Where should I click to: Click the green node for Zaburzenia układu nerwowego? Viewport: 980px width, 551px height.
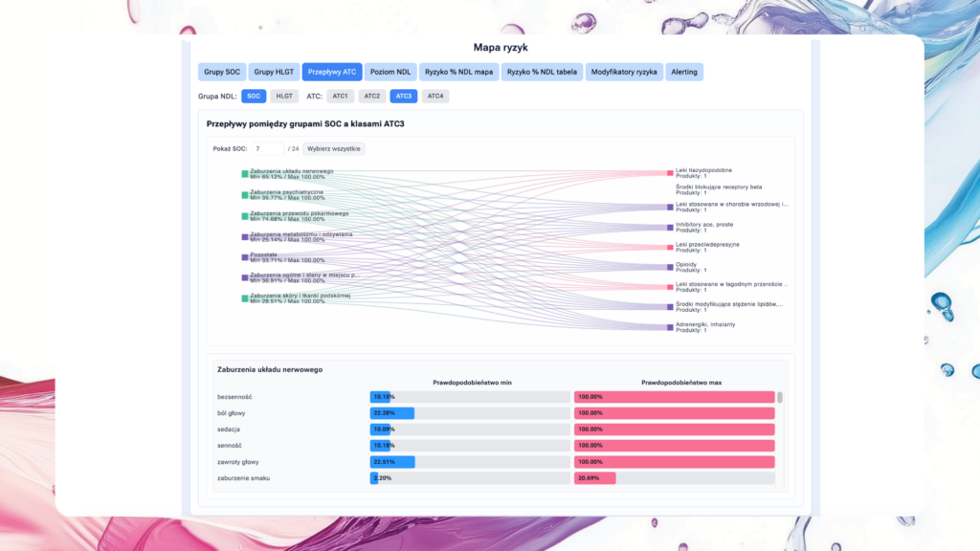(245, 174)
